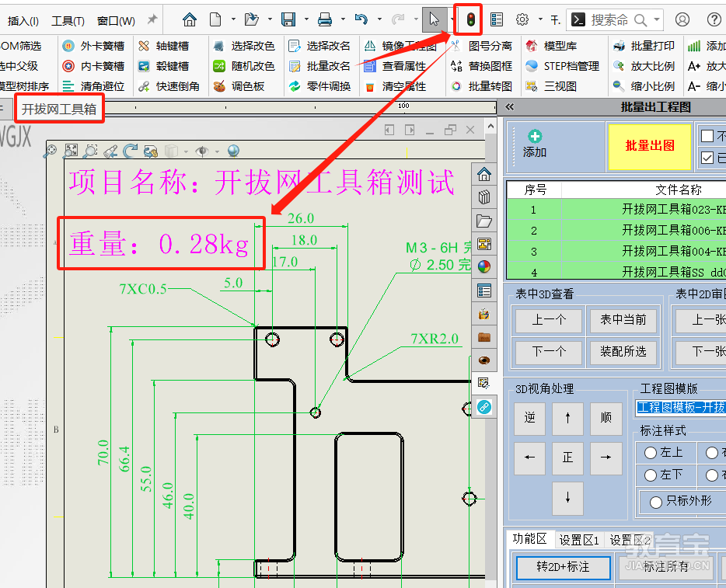
Task: Click the 转2D+标注 button
Action: (x=563, y=567)
